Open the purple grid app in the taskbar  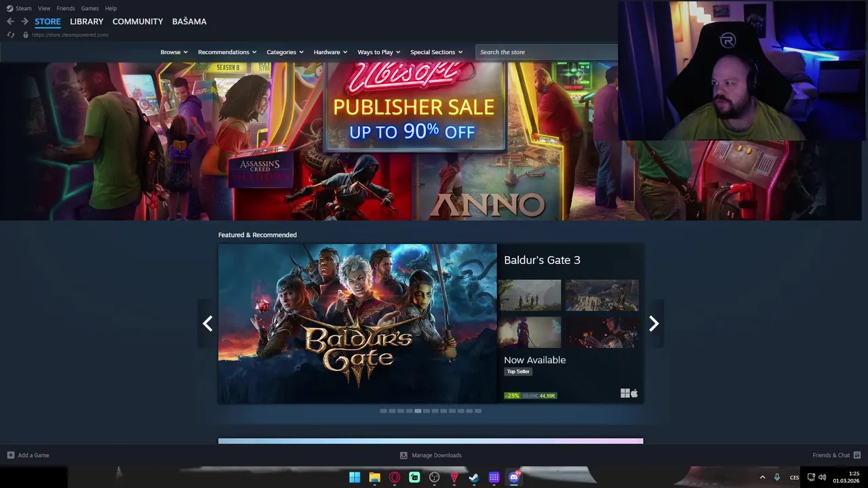(494, 477)
